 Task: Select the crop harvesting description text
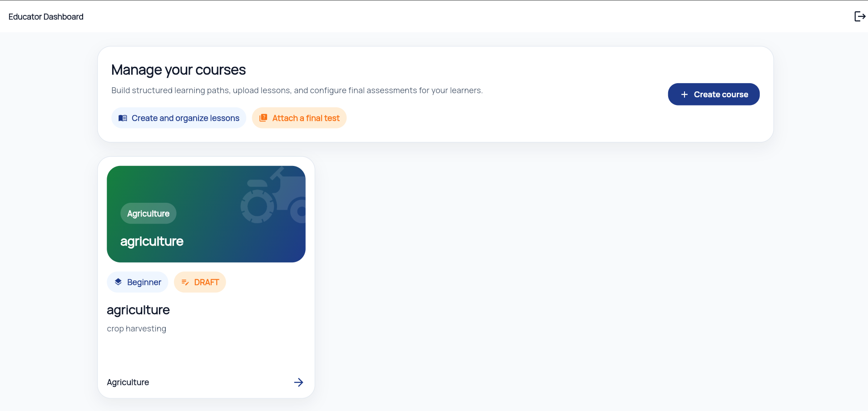(136, 328)
